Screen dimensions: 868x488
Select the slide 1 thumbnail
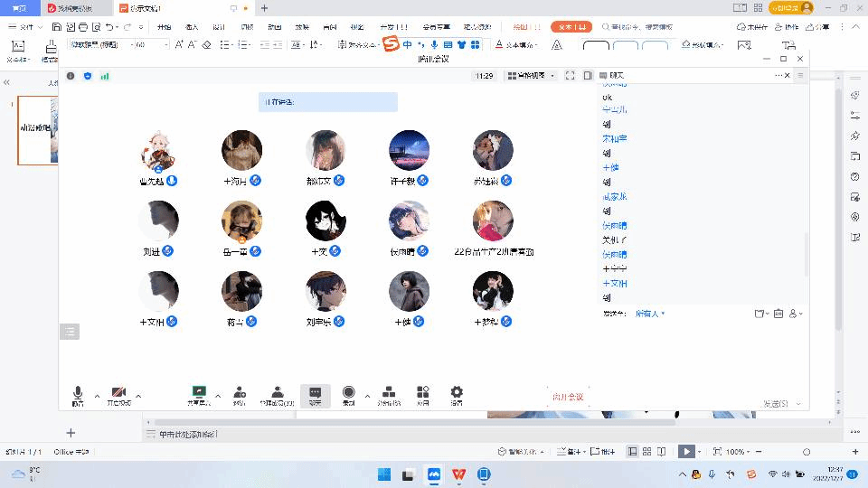38,130
